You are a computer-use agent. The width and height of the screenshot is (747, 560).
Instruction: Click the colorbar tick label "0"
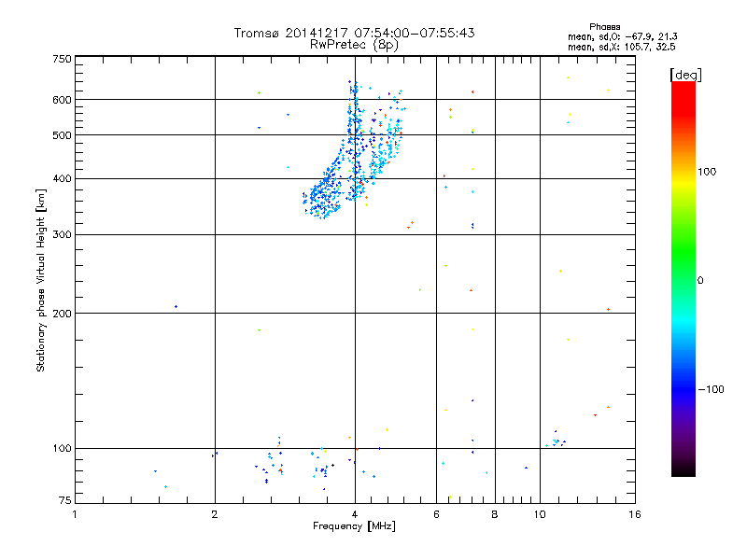[x=700, y=281]
